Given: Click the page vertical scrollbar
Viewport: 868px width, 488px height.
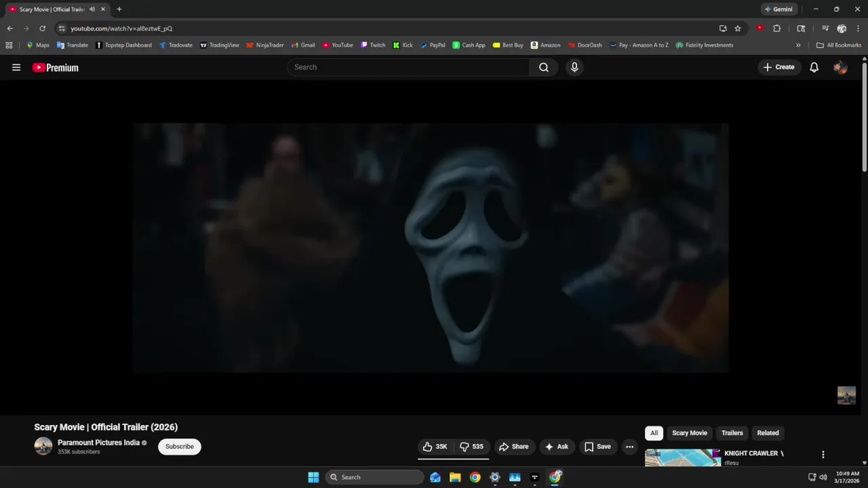Looking at the screenshot, I should (864, 117).
